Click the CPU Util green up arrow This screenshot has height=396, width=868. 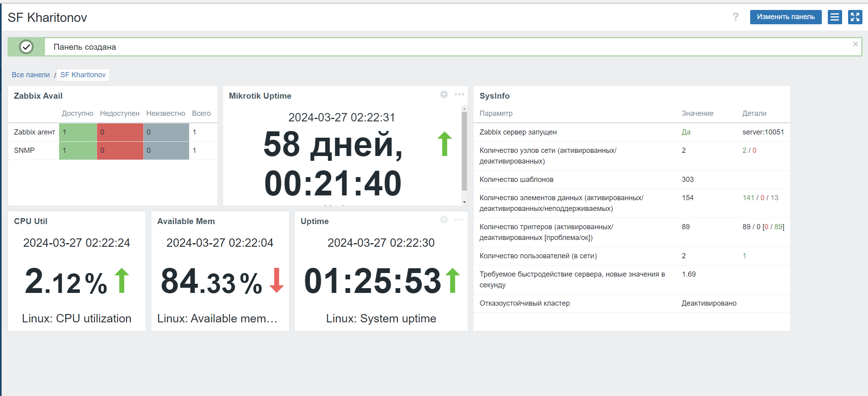pos(122,281)
